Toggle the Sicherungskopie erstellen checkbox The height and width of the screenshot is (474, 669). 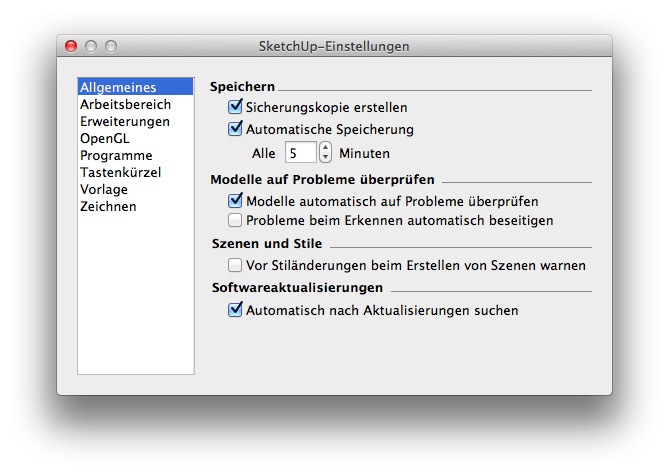pos(236,106)
